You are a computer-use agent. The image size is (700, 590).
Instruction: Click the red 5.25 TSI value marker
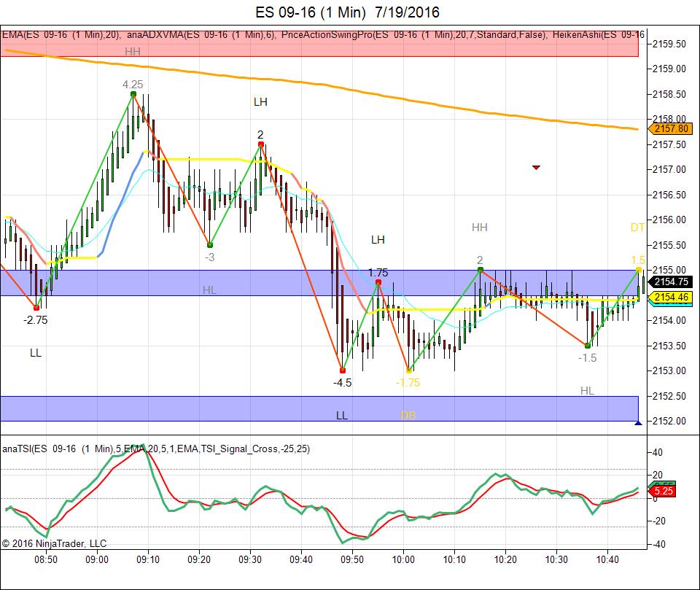(663, 491)
